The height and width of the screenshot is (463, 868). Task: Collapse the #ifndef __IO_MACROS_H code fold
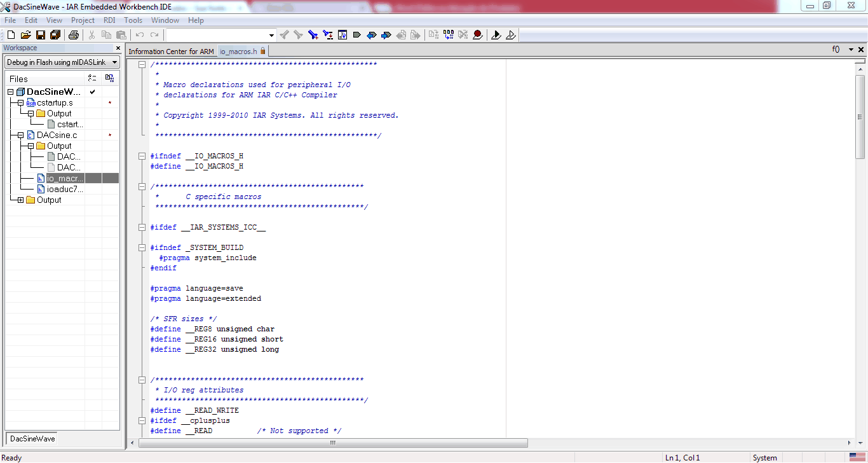tap(142, 156)
